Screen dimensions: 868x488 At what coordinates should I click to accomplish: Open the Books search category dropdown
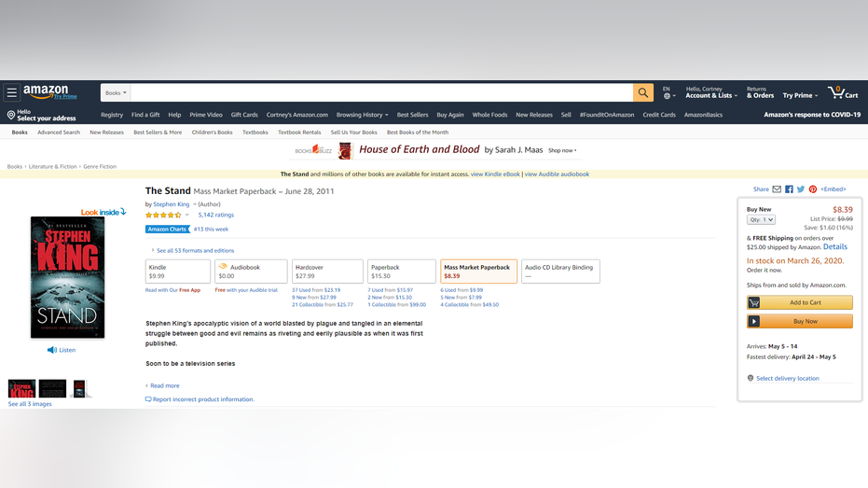(x=116, y=92)
